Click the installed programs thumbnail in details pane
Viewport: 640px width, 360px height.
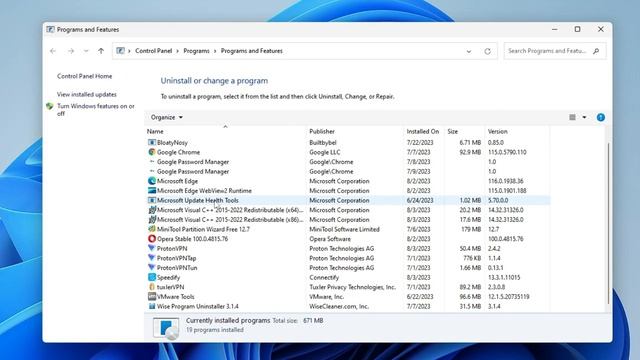tap(166, 328)
